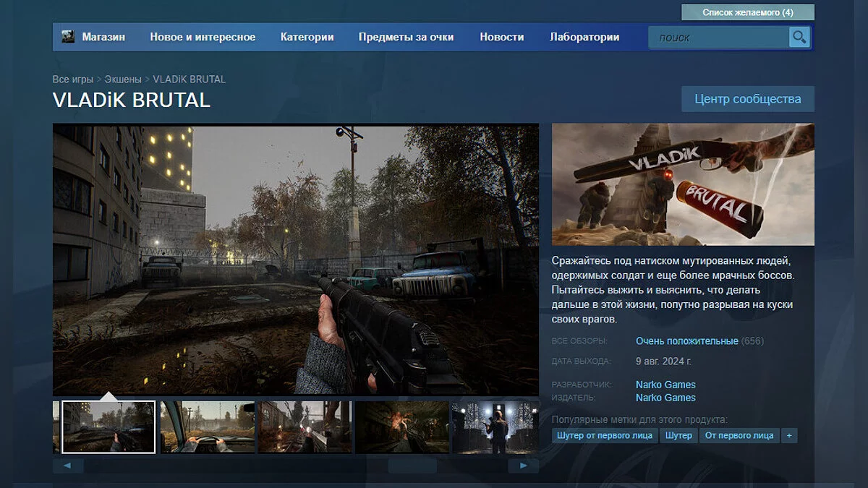The image size is (868, 488).
Task: Open the VLADiK BRUTAL capsule header image
Action: coord(682,184)
